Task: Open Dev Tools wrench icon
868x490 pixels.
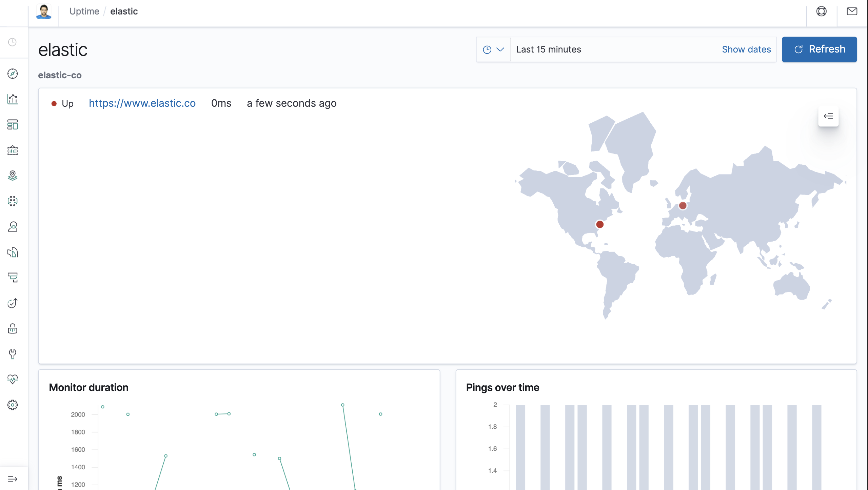Action: tap(13, 354)
